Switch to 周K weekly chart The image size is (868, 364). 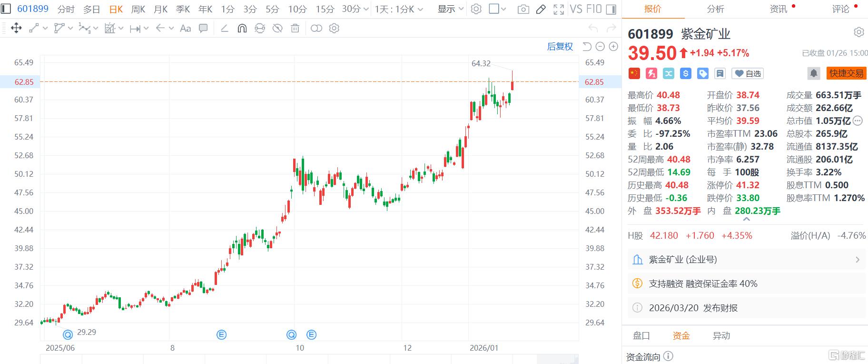[138, 9]
